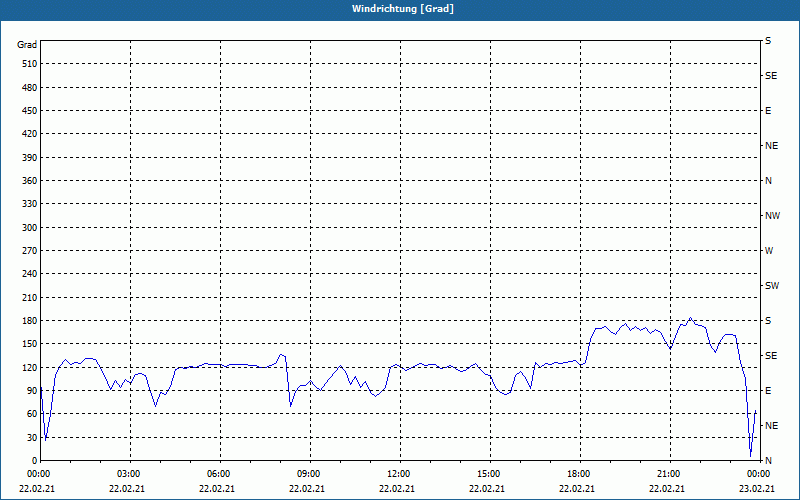Click the E compass label level with 90
800x500 pixels.
[768, 391]
